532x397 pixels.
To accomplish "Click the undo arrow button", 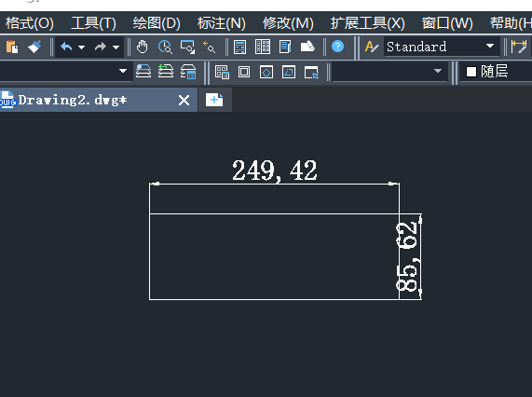I will tap(66, 47).
